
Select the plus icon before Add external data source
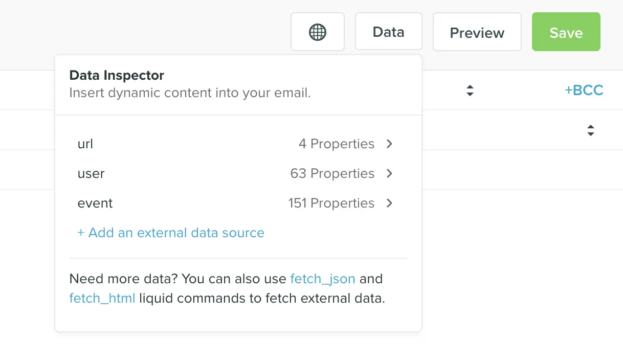click(81, 233)
